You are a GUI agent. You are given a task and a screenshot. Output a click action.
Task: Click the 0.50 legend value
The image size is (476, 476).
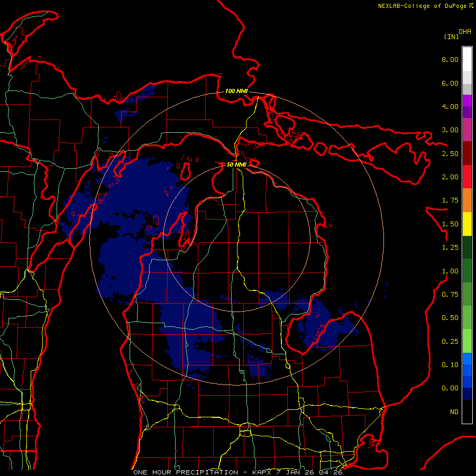[x=450, y=318]
